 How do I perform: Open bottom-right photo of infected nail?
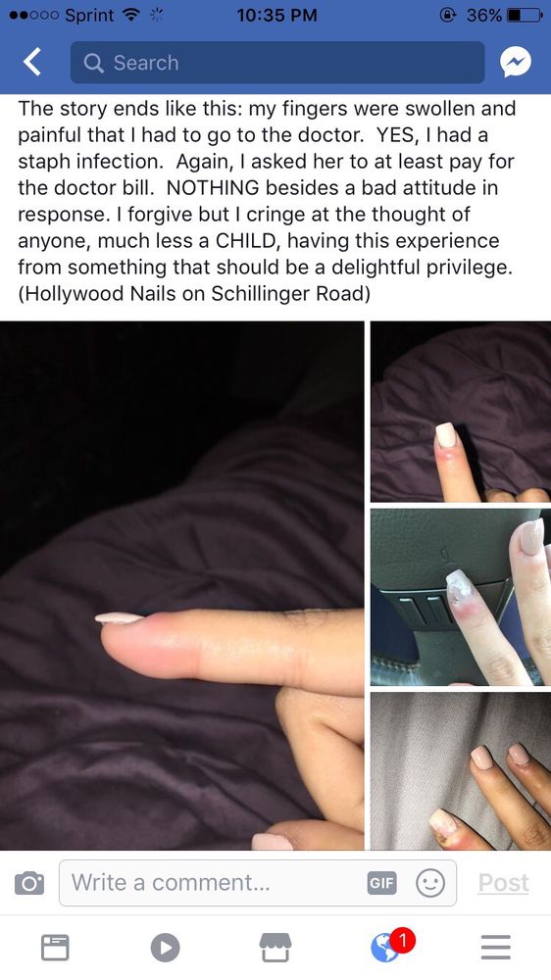coord(461,771)
